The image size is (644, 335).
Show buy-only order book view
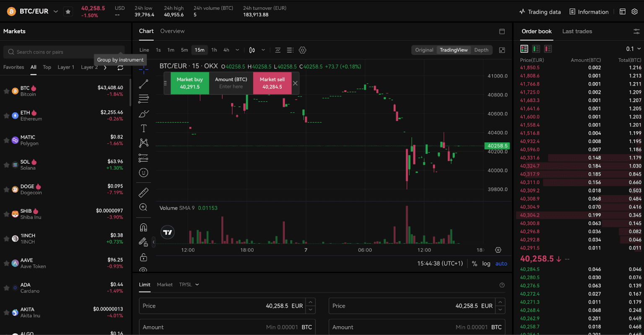click(x=536, y=49)
